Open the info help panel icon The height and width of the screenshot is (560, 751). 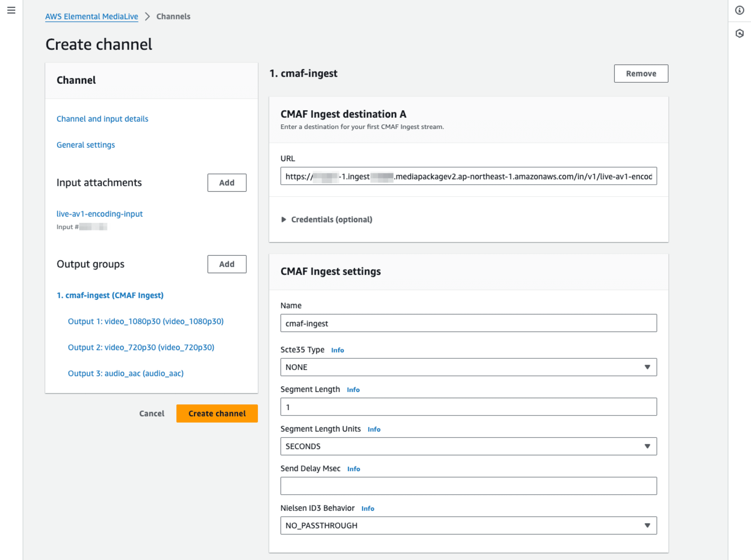pyautogui.click(x=739, y=10)
